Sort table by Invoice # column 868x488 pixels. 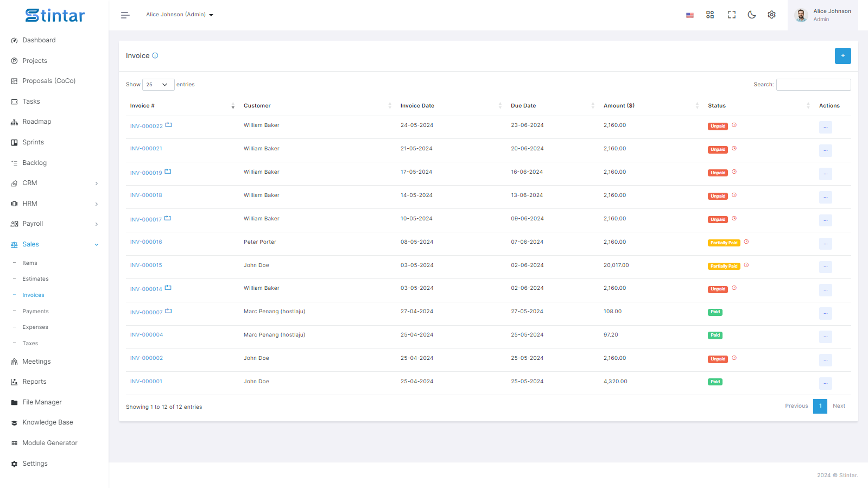point(182,106)
